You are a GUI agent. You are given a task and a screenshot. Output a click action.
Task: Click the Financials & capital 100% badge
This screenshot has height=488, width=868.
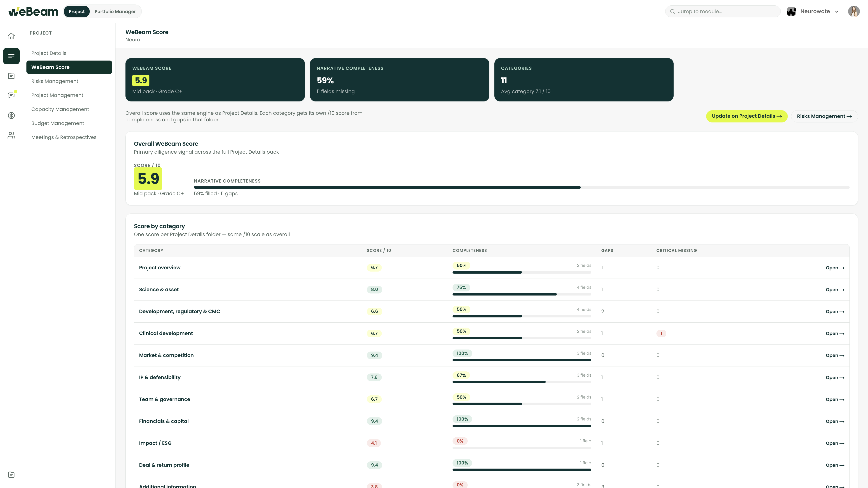(462, 419)
